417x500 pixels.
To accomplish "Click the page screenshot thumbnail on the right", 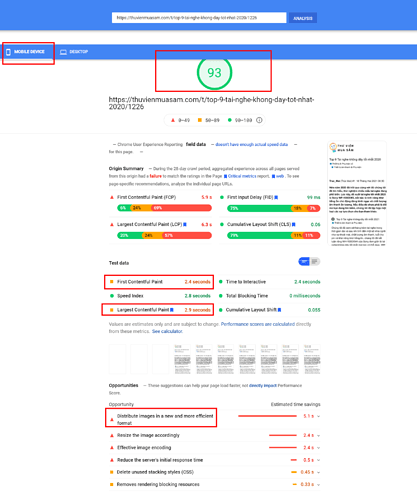I will tap(357, 194).
